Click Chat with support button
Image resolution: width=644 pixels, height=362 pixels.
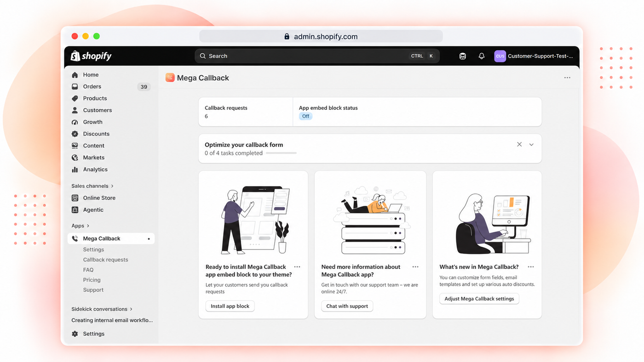(347, 306)
